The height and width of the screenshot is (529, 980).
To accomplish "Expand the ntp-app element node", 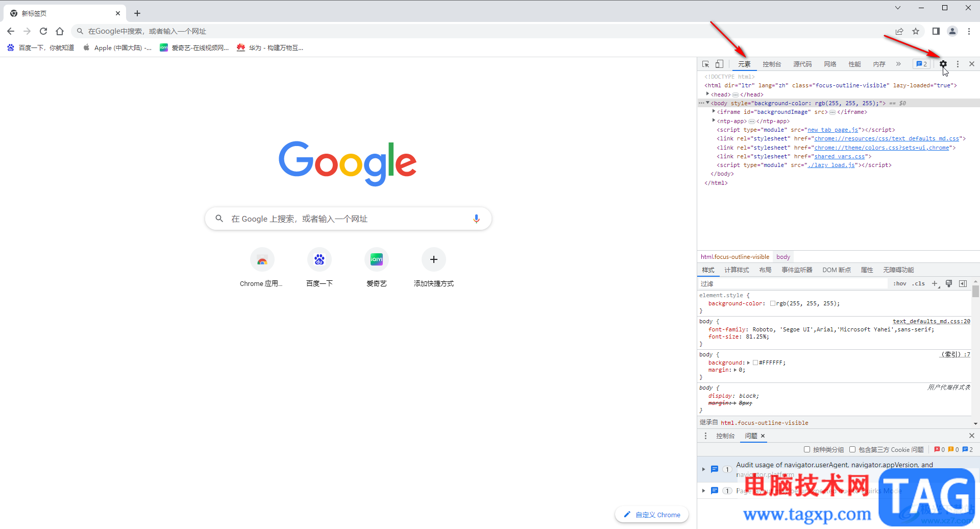I will [714, 121].
